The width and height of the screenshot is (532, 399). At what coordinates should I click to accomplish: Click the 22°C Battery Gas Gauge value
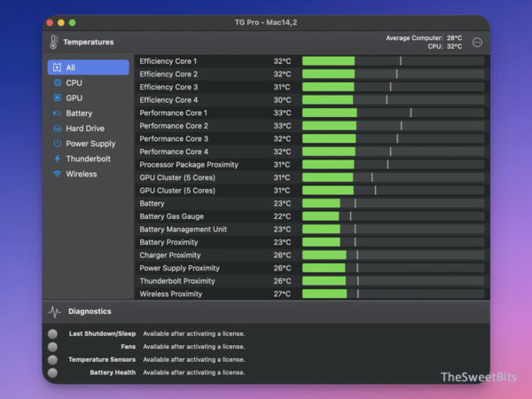coord(282,216)
